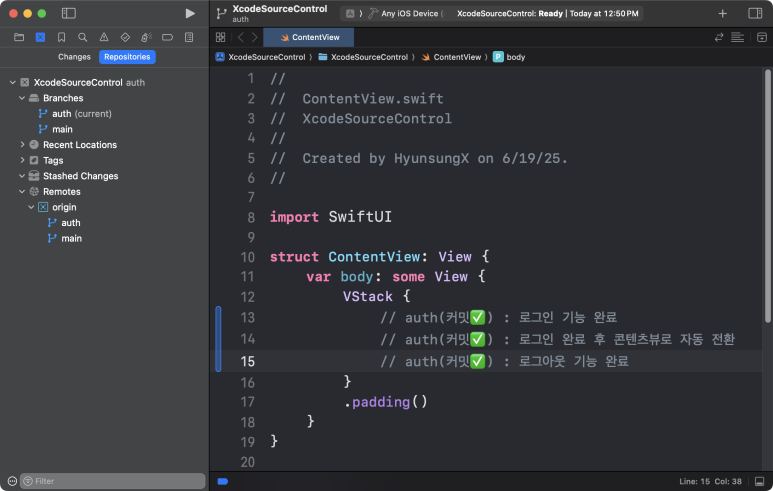
Task: Open the related items grid menu
Action: [220, 37]
